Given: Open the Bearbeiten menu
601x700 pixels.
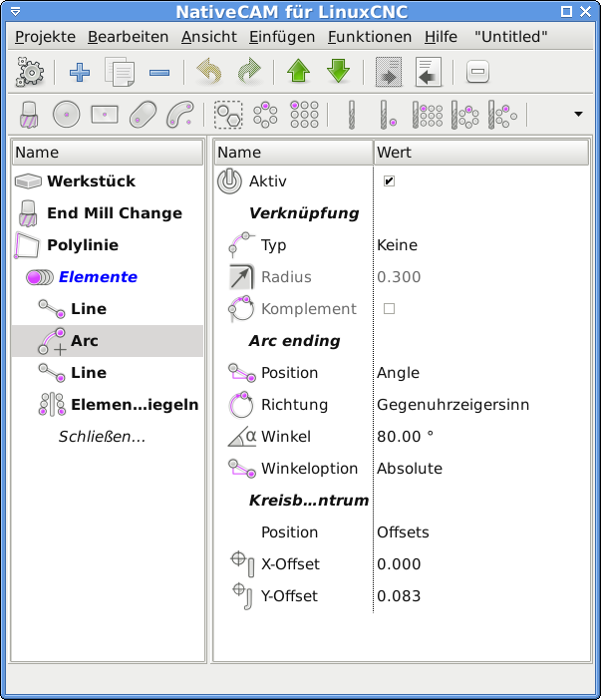Looking at the screenshot, I should coord(128,37).
